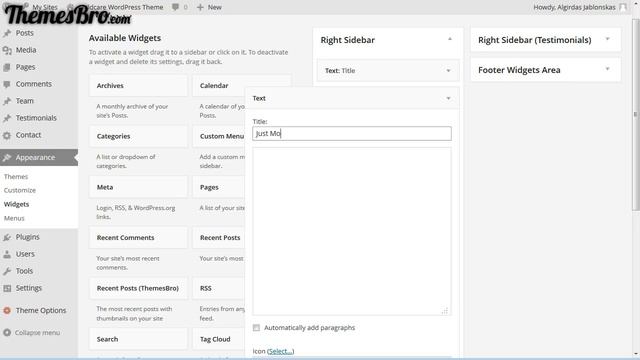Screen dimensions: 640x360
Task: Click the Users person icon
Action: pyautogui.click(x=7, y=254)
